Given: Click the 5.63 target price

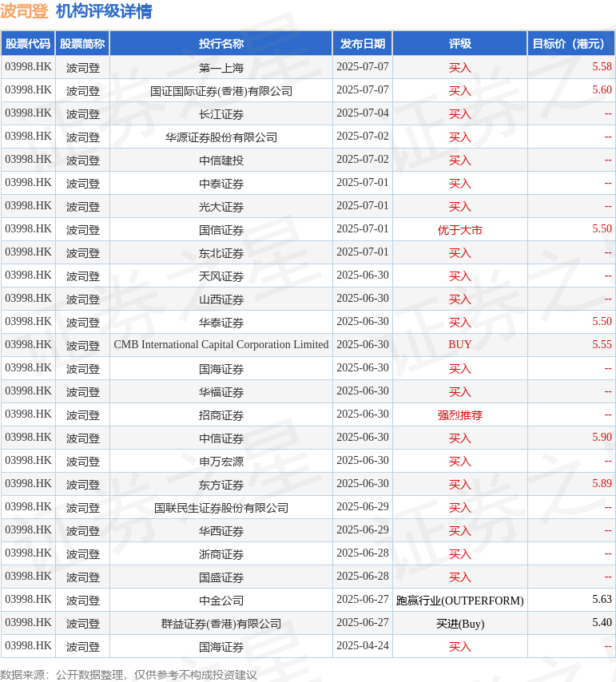Looking at the screenshot, I should tap(602, 600).
